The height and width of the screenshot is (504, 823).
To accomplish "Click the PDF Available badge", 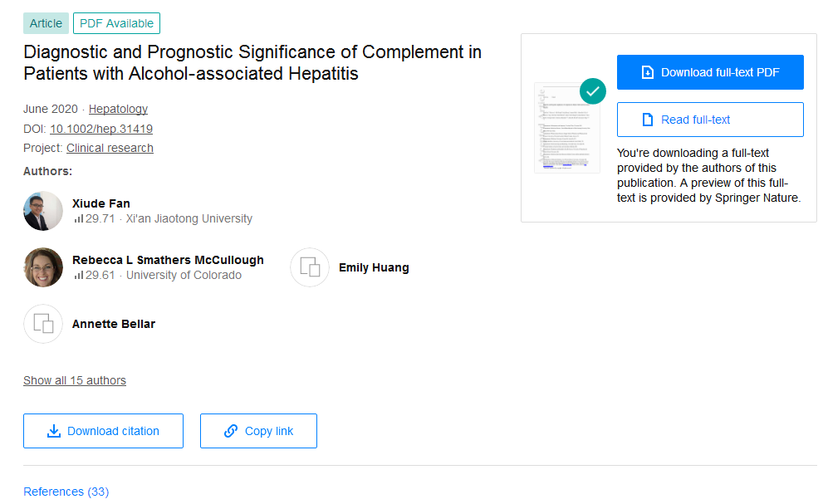I will click(116, 23).
